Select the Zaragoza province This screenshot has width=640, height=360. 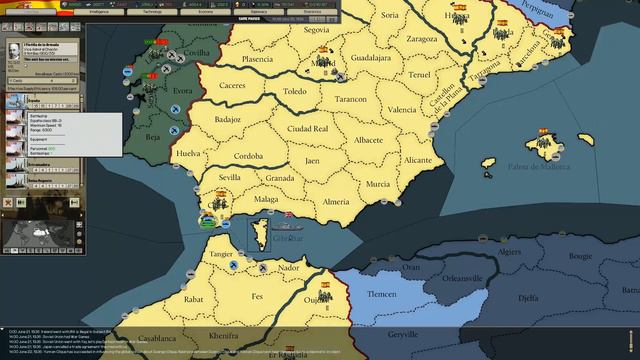(422, 39)
